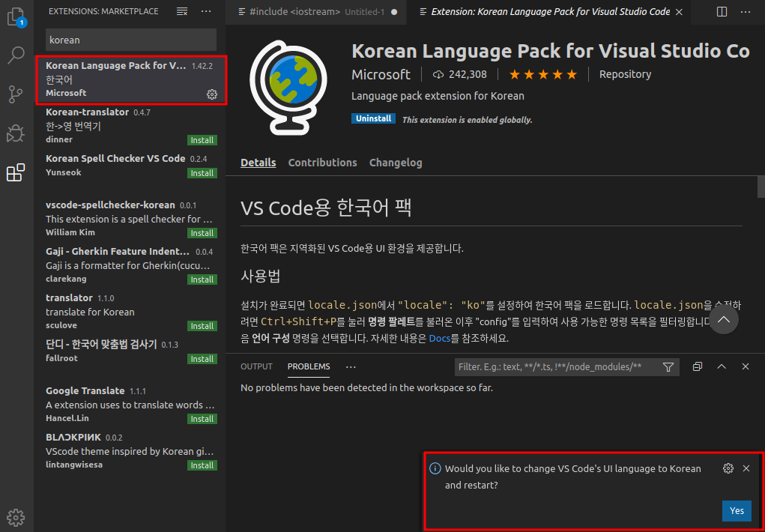Screen dimensions: 765x532
Task: Open notification settings gear icon
Action: pos(728,468)
